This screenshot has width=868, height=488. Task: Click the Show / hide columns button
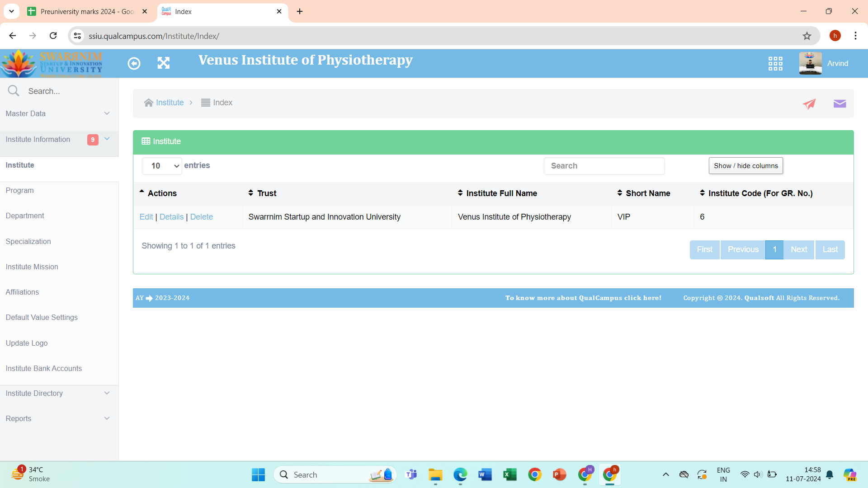click(746, 166)
